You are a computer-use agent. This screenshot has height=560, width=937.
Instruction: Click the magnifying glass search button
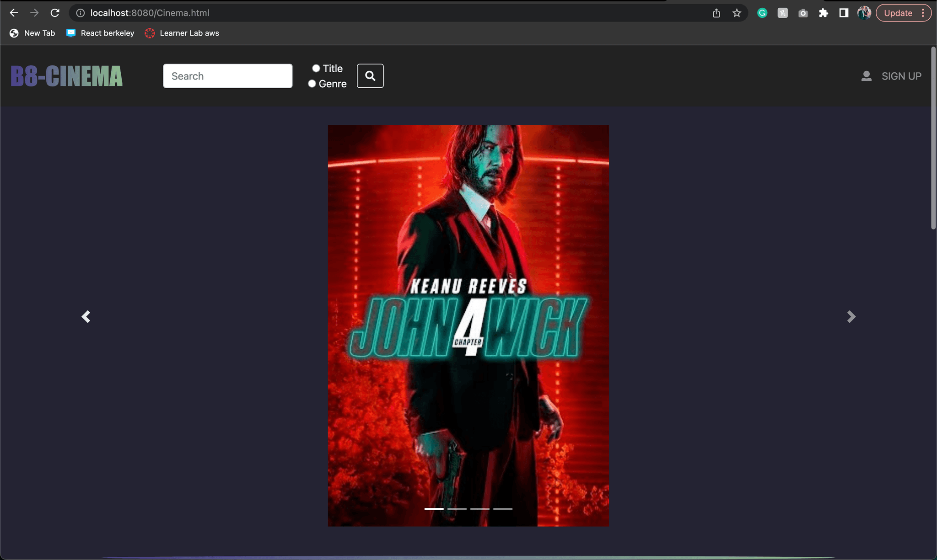(x=370, y=76)
